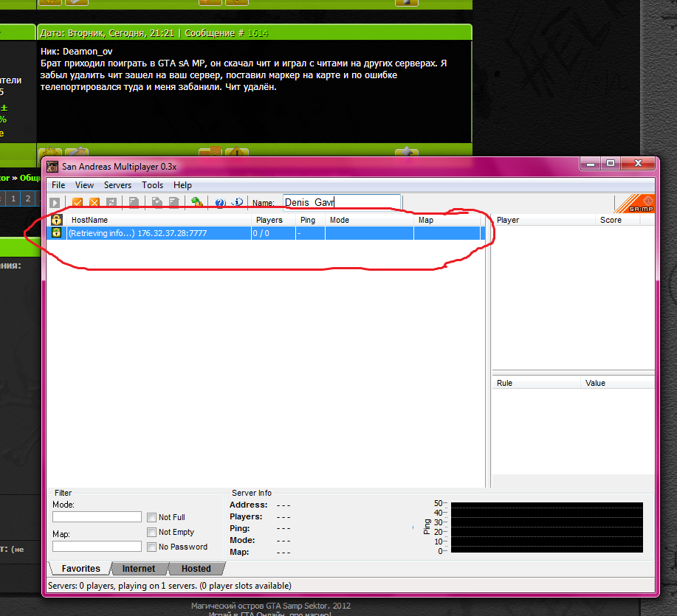Viewport: 677px width, 616px height.
Task: Enable the No Password filter checkbox
Action: (151, 547)
